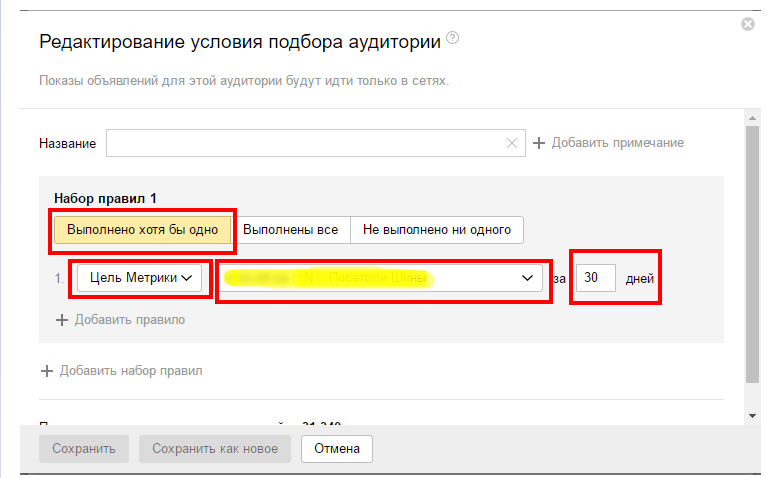767x478 pixels.
Task: Close the audience condition dialog
Action: (747, 24)
